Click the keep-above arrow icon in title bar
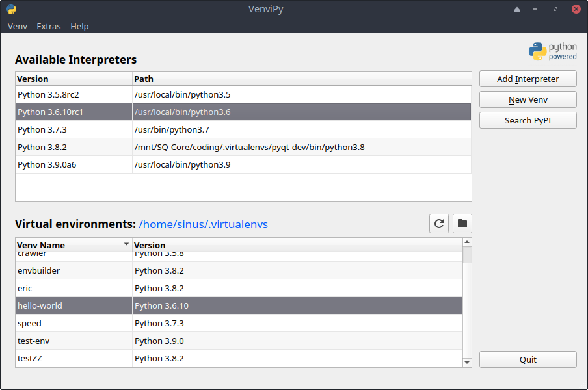The image size is (588, 390). pyautogui.click(x=517, y=9)
